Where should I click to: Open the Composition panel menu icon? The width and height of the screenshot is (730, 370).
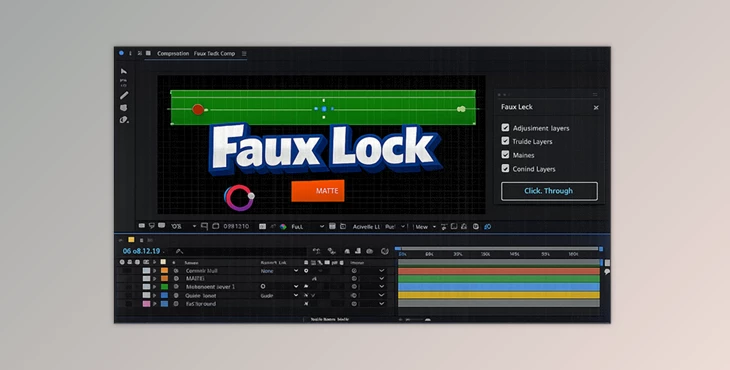pyautogui.click(x=244, y=54)
